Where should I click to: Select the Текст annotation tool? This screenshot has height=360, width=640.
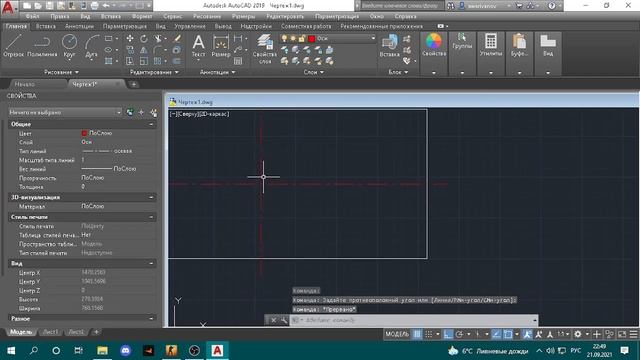click(x=198, y=45)
